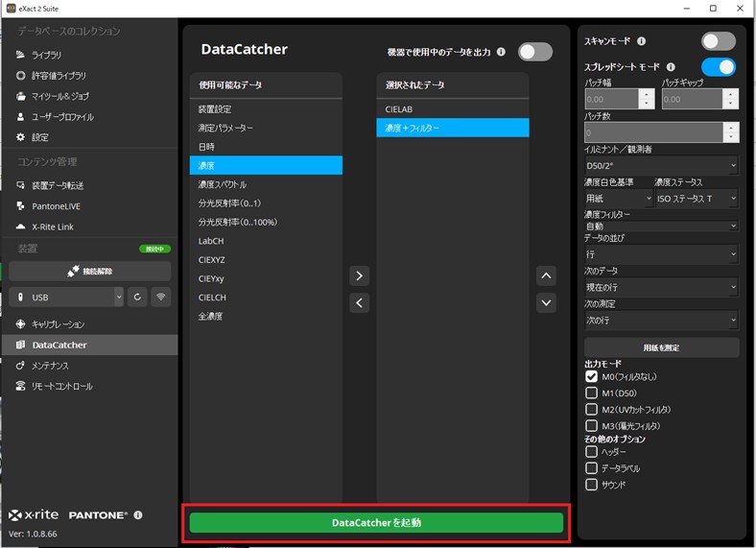Click the 接続解除 disconnect button
This screenshot has height=548, width=756.
(89, 271)
